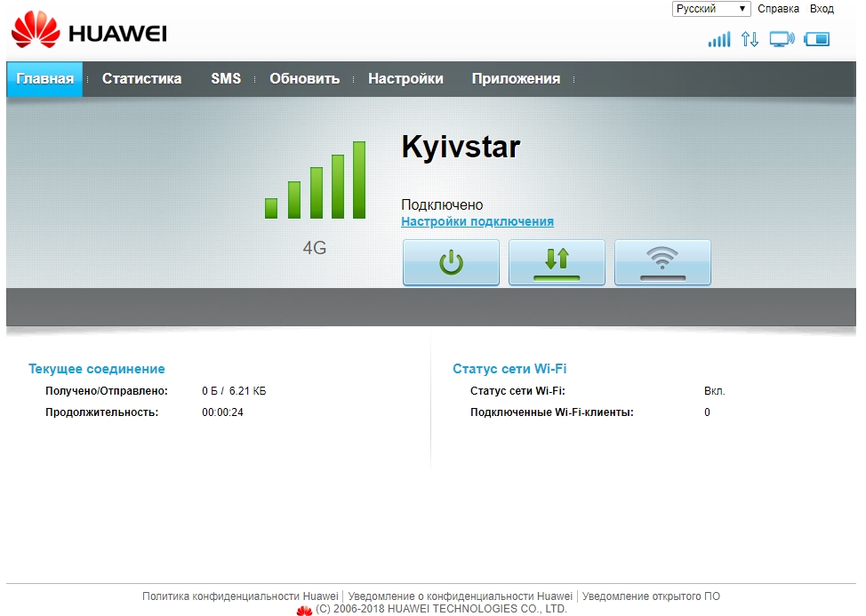Image resolution: width=866 pixels, height=616 pixels.
Task: Toggle the power button for the connection
Action: 451,262
